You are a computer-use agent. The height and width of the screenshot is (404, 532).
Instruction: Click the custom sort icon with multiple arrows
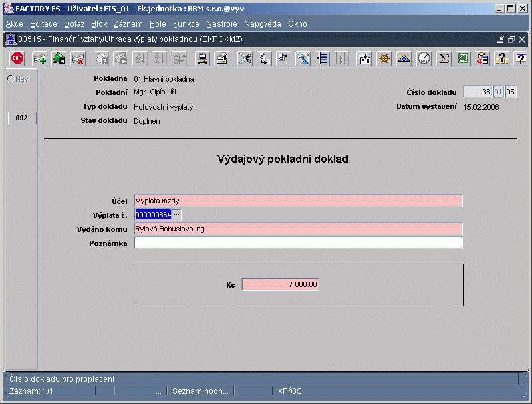click(179, 58)
